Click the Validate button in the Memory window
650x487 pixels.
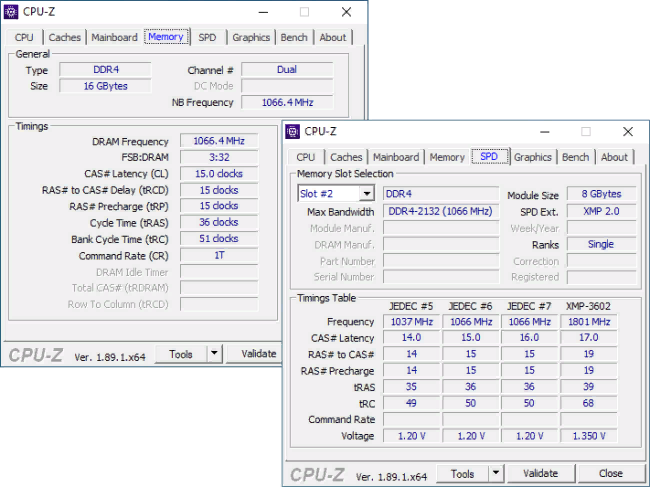tap(254, 354)
